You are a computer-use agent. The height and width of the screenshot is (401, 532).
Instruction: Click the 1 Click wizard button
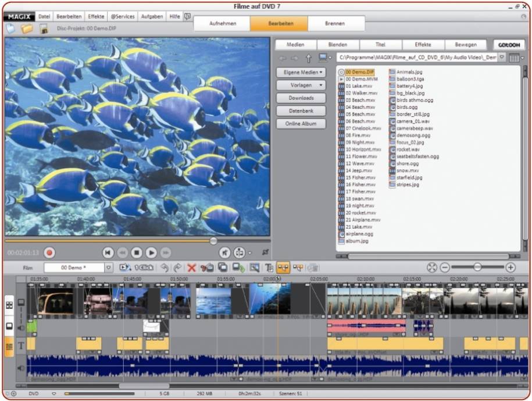[x=144, y=268]
